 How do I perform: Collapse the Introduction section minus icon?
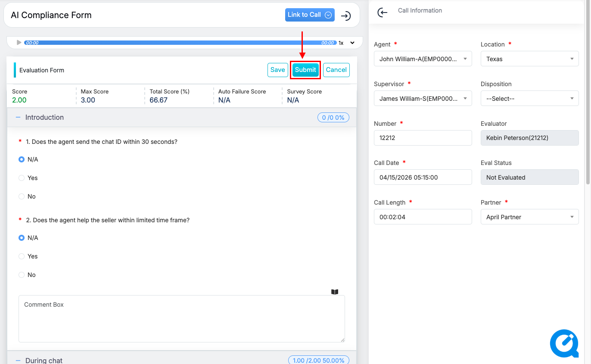tap(18, 117)
